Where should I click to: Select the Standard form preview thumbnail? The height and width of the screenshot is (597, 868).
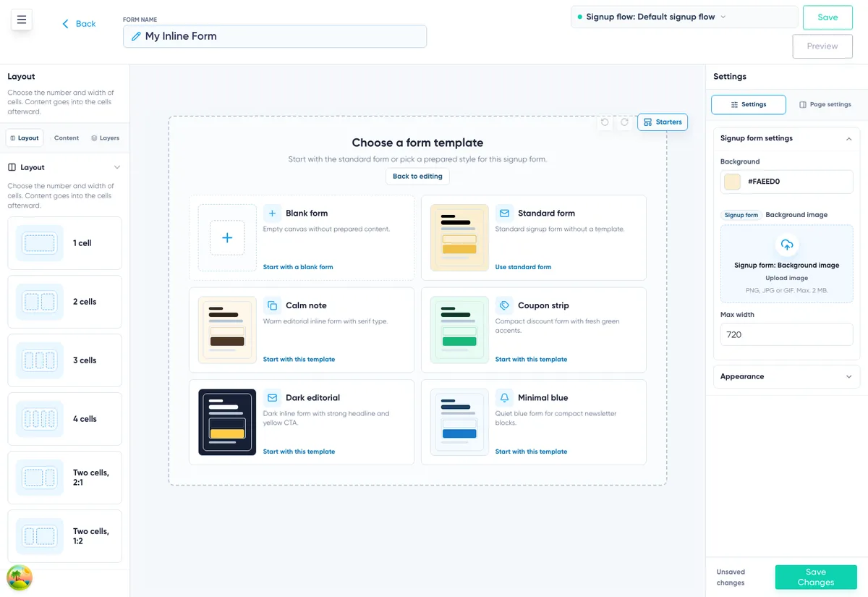tap(459, 238)
